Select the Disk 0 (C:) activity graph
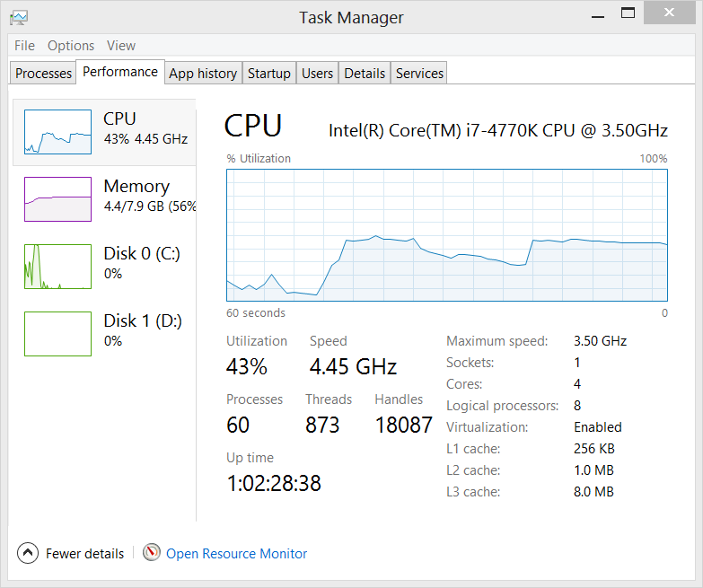The image size is (703, 588). click(57, 267)
